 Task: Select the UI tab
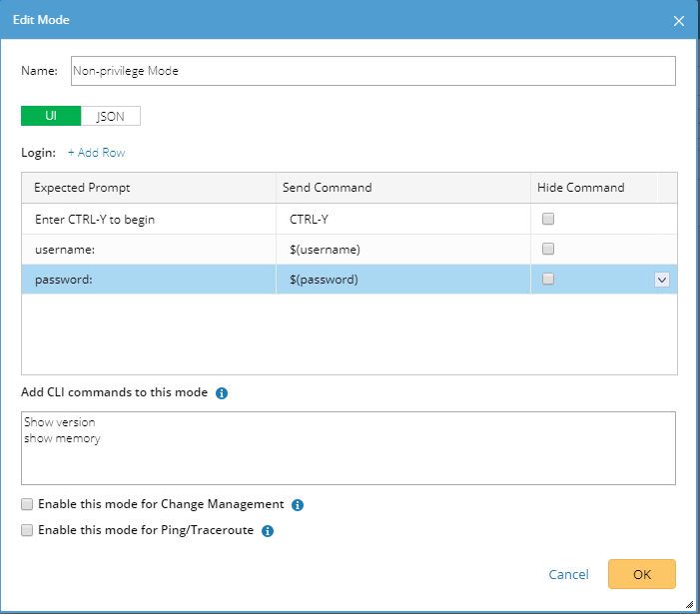[x=51, y=116]
